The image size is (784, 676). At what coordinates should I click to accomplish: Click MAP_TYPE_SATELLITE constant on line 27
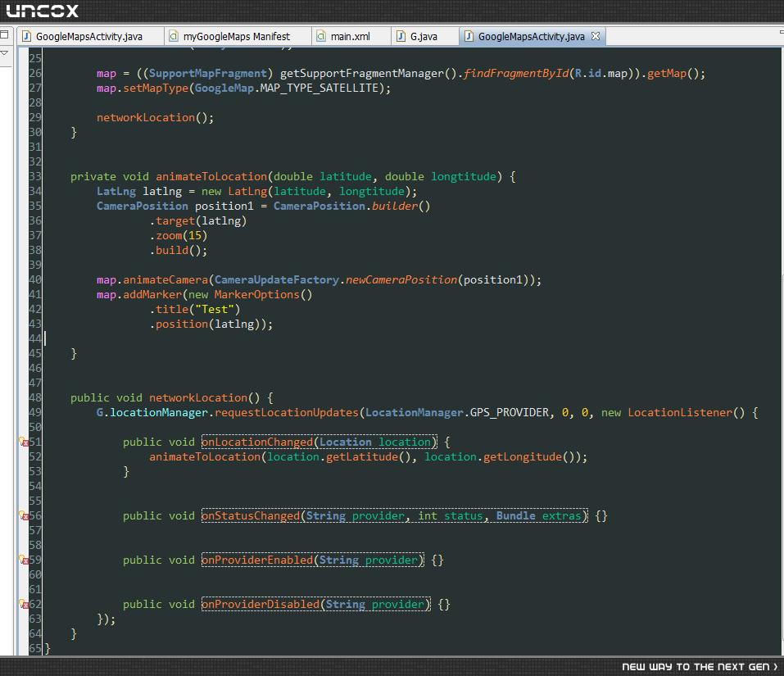coord(319,88)
